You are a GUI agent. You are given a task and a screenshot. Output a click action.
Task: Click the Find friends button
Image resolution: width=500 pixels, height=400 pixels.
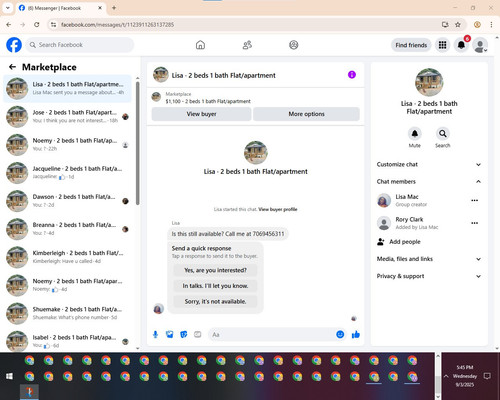[x=411, y=45]
